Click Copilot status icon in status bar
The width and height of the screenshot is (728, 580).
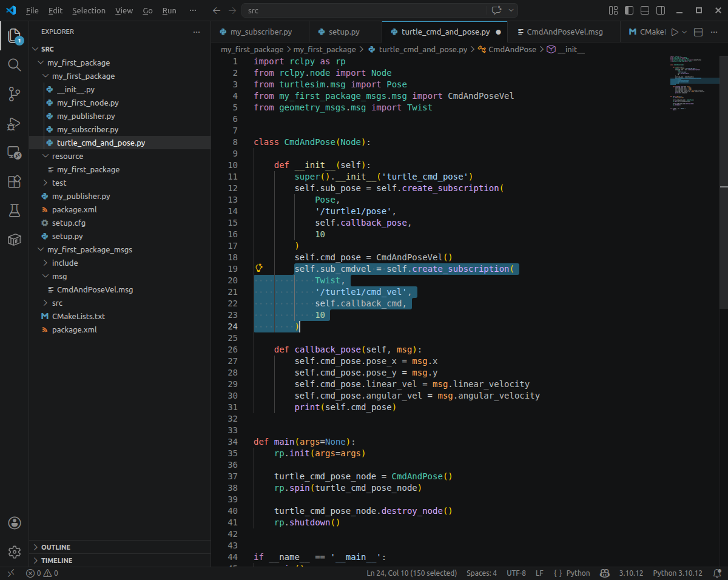pyautogui.click(x=604, y=573)
